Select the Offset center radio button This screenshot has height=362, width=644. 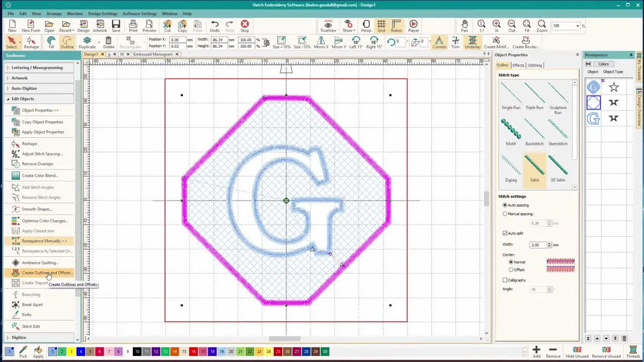click(510, 269)
